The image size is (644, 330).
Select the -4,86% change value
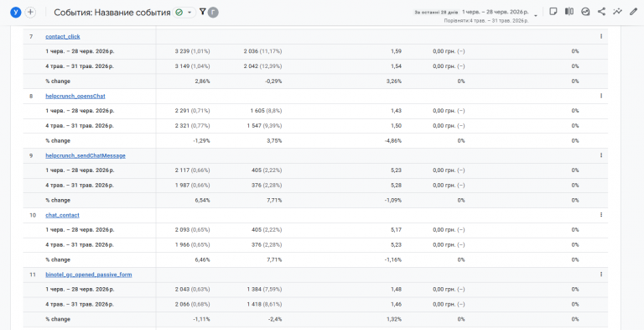click(x=393, y=141)
